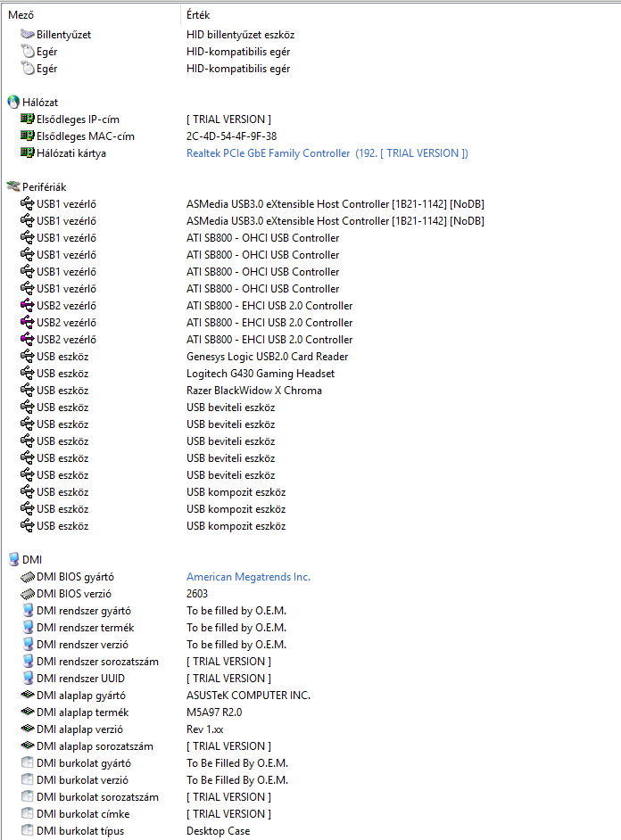
Task: Select the DMI rendszer UUID label
Action: point(81,679)
